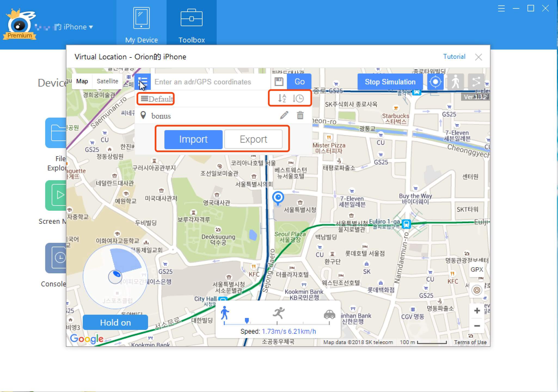Viewport: 558px width, 392px height.
Task: Click the GPS location center icon
Action: tap(435, 81)
